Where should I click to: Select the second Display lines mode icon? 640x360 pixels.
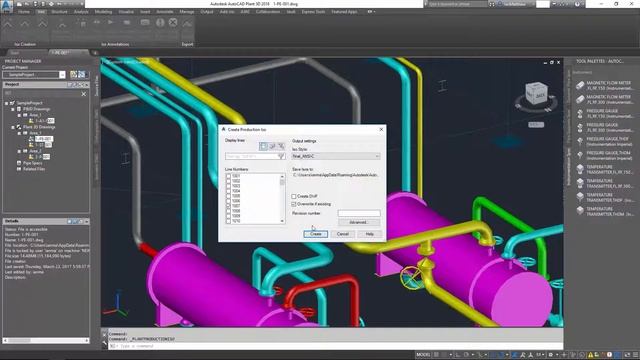(x=272, y=146)
